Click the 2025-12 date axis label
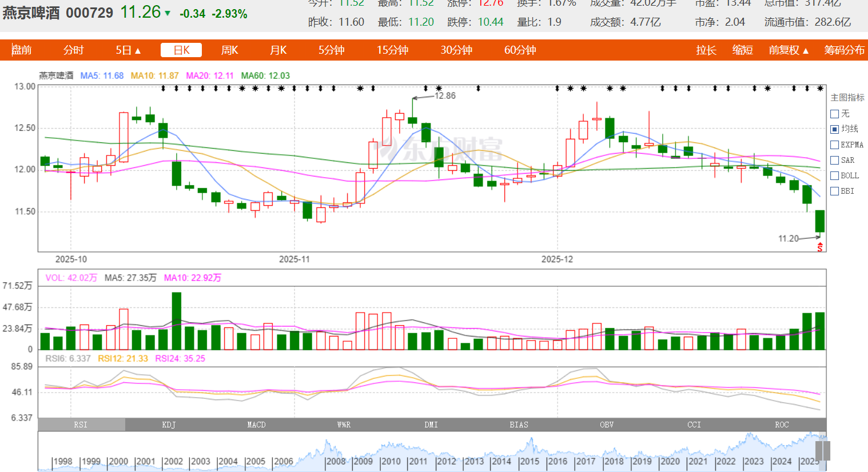This screenshot has height=472, width=868. click(557, 259)
